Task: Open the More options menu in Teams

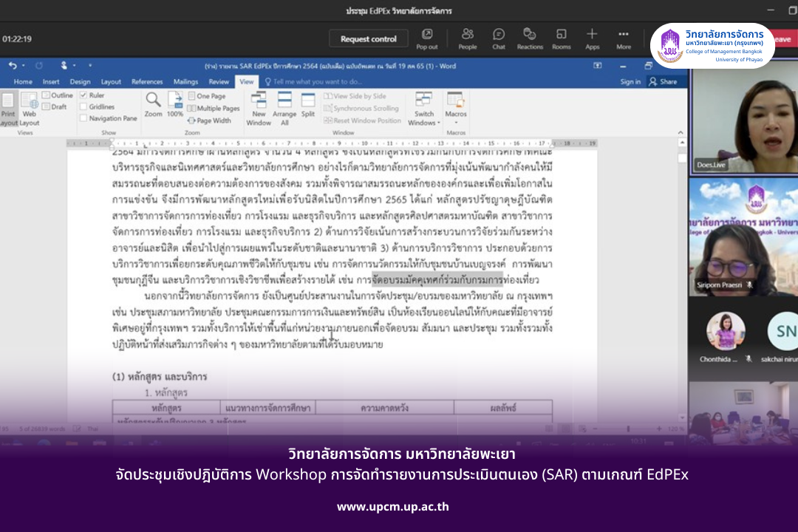Action: coord(624,38)
